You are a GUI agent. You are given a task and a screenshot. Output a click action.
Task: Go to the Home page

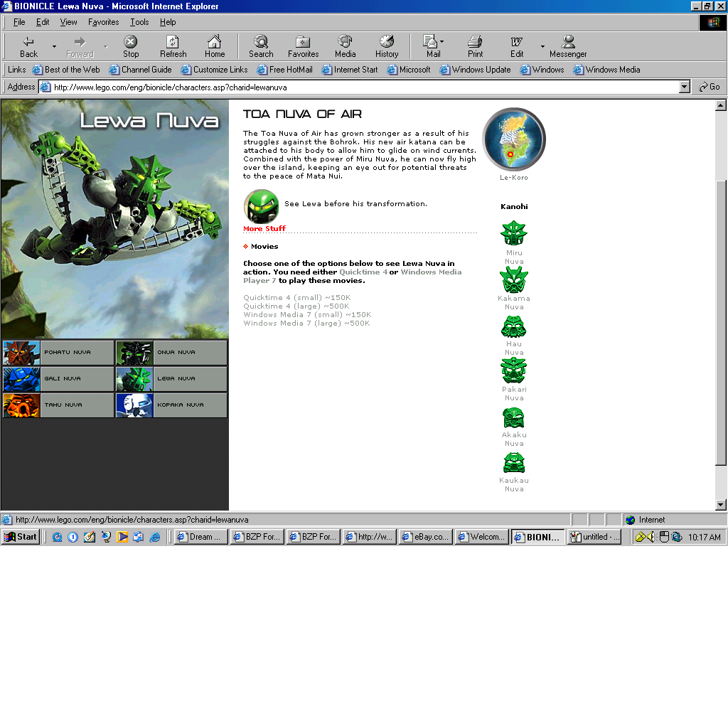coord(215,46)
